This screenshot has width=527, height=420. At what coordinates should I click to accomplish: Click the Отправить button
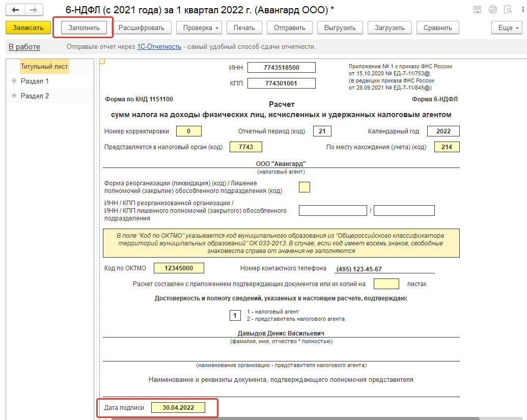click(289, 27)
